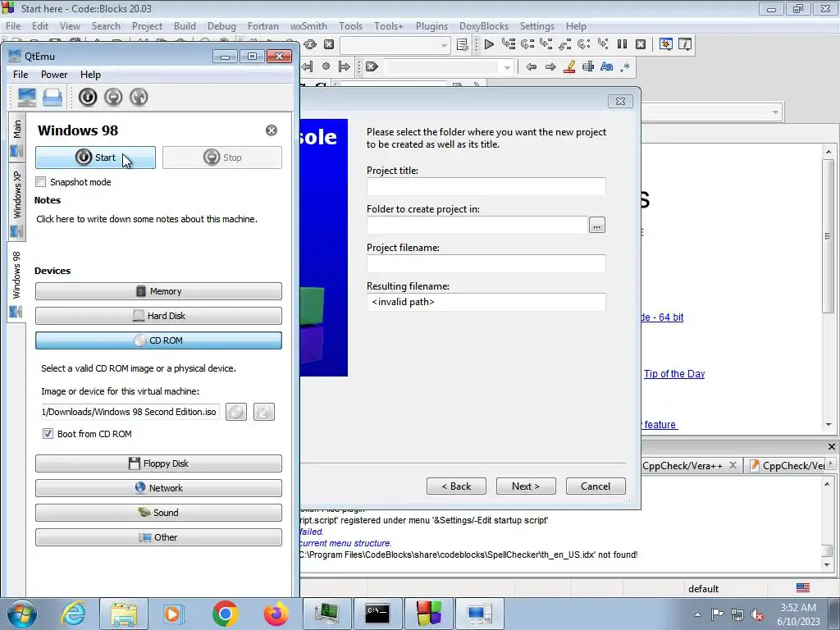The image size is (840, 630).
Task: Expand the Floppy Disk device section
Action: (x=158, y=464)
